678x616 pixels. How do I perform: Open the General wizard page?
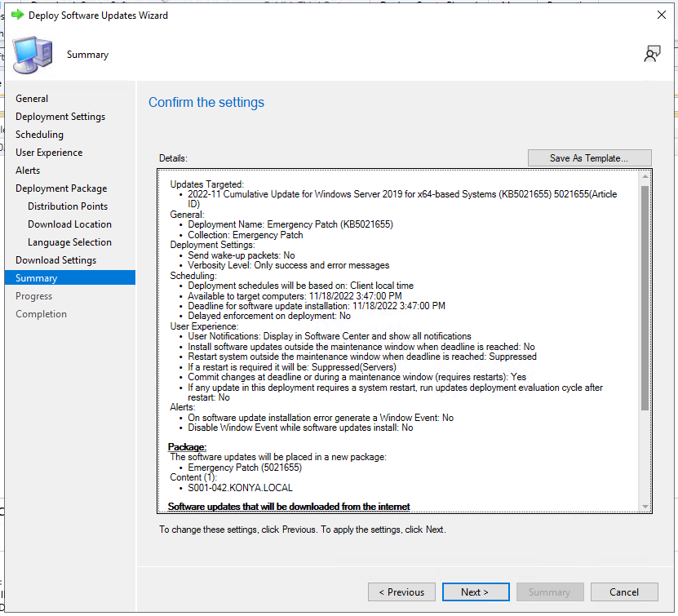[x=32, y=99]
